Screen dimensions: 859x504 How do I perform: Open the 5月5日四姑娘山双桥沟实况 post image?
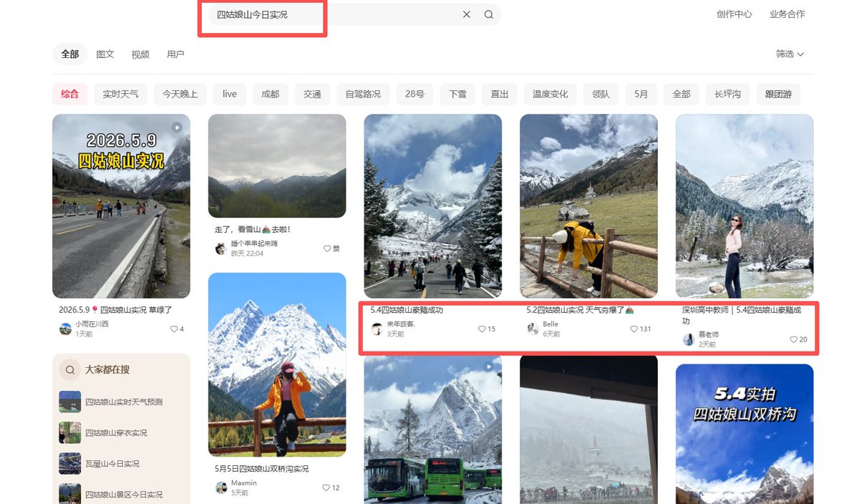tap(277, 364)
